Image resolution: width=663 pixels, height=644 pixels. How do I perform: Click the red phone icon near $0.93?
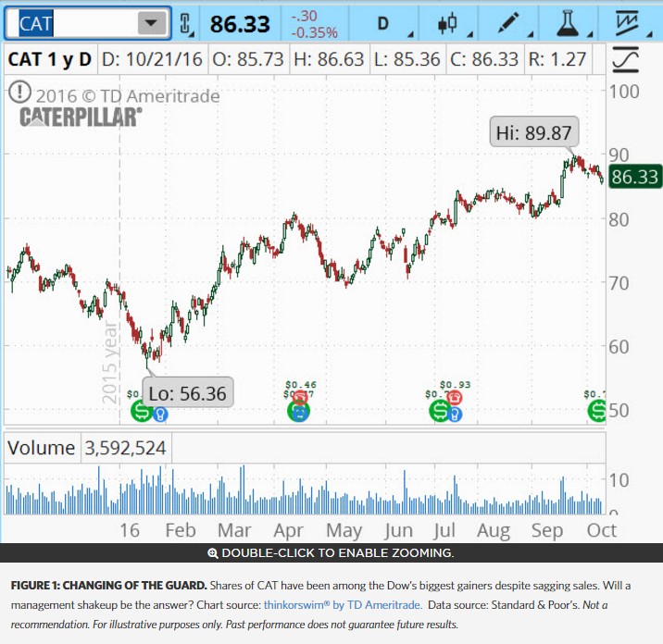455,397
